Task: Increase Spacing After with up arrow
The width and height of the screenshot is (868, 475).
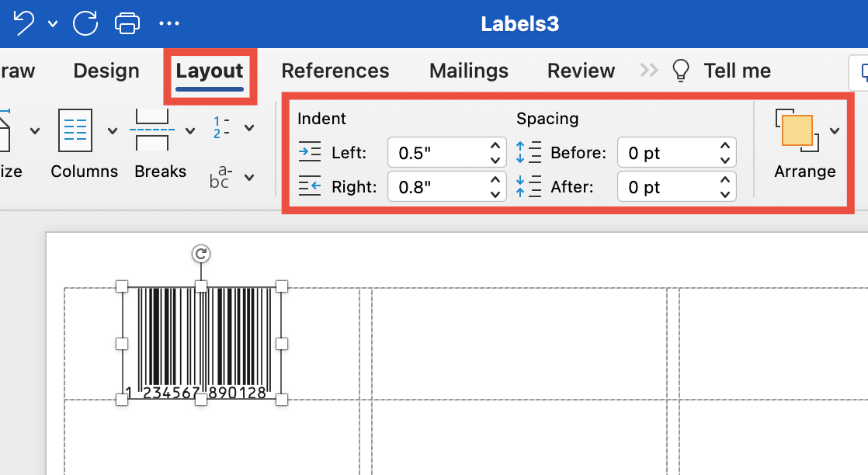Action: [x=724, y=179]
